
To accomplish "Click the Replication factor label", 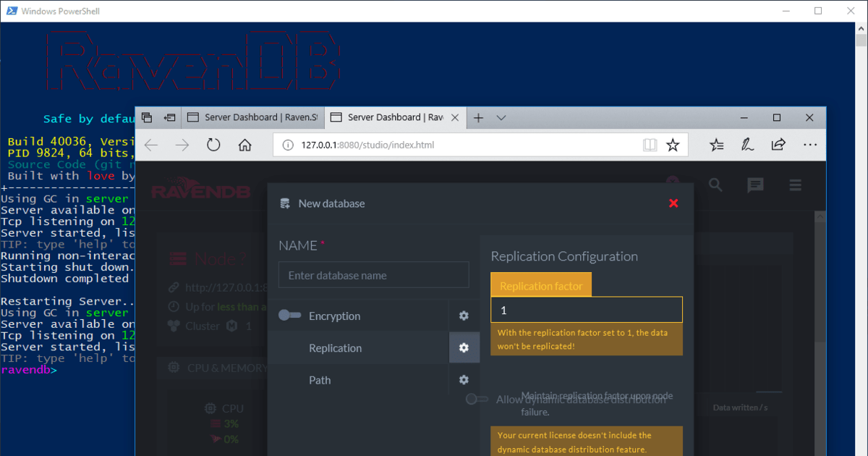I will click(x=541, y=286).
